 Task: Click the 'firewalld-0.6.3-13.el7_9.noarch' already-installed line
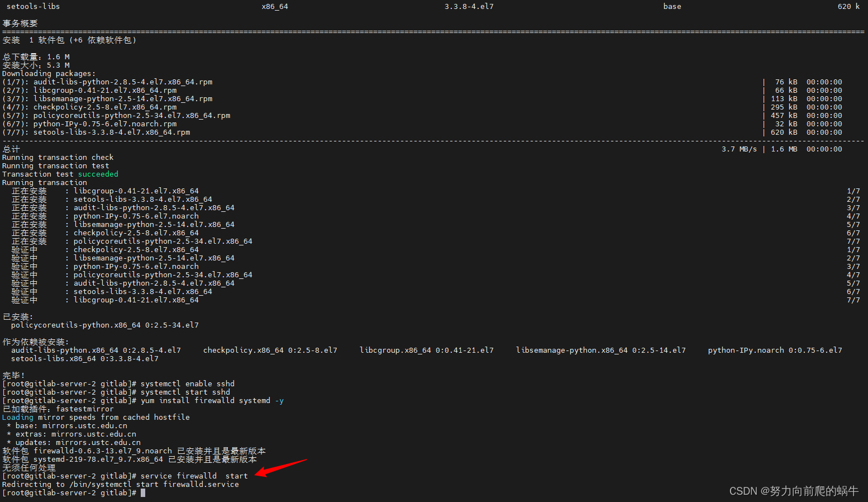(x=134, y=451)
